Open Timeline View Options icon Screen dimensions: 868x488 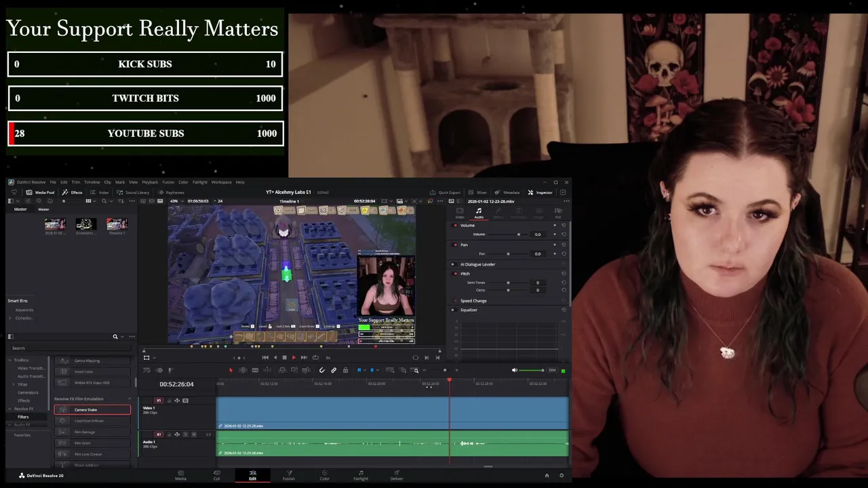pos(146,370)
